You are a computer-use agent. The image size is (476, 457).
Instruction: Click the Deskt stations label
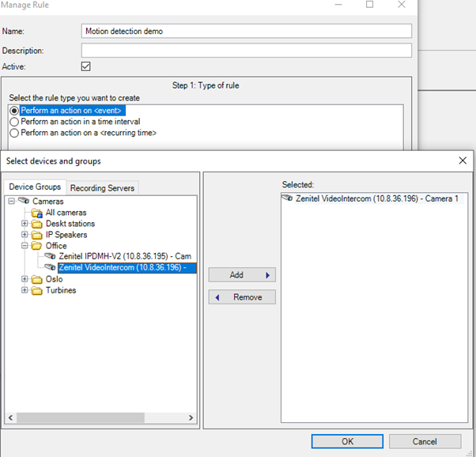point(70,224)
